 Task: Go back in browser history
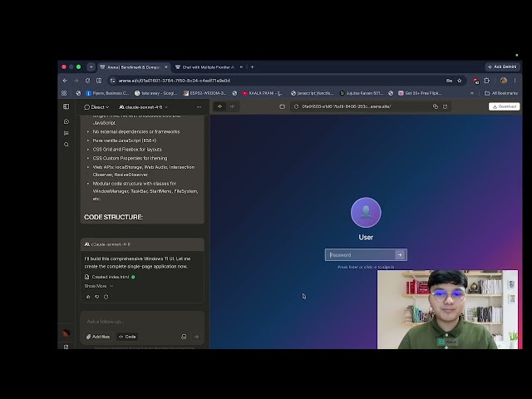(x=65, y=81)
